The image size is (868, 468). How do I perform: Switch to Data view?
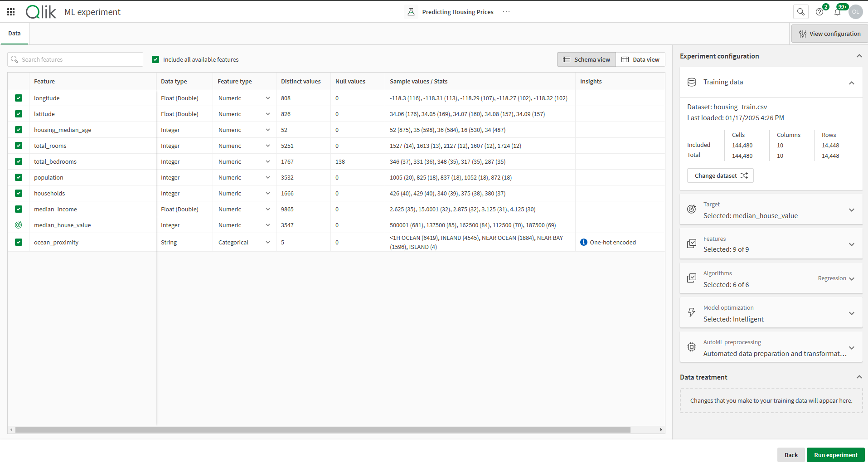pos(640,59)
